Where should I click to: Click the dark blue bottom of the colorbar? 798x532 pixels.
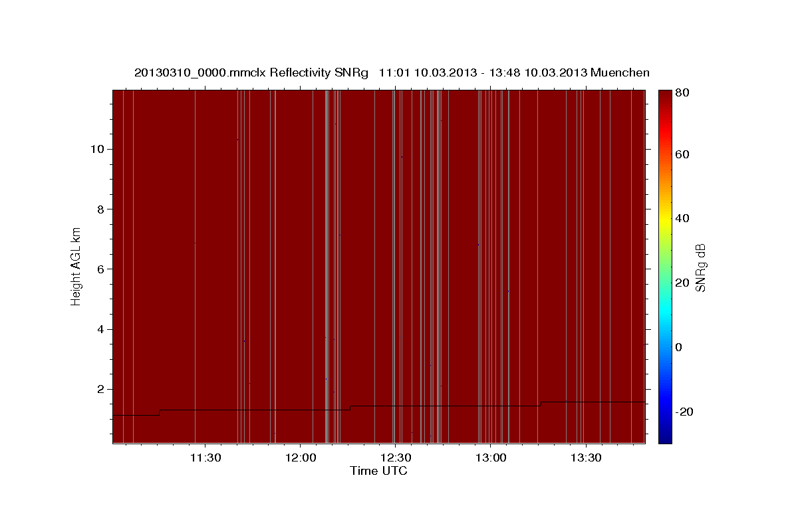[x=665, y=436]
